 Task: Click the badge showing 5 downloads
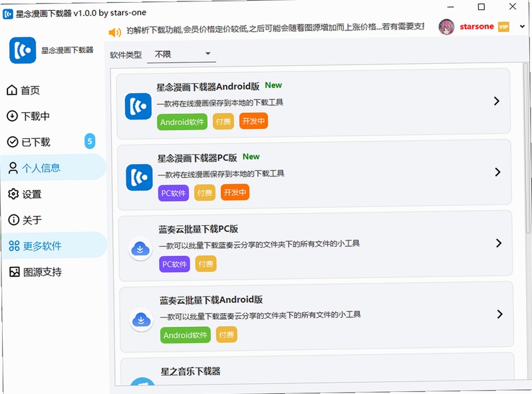pos(90,141)
